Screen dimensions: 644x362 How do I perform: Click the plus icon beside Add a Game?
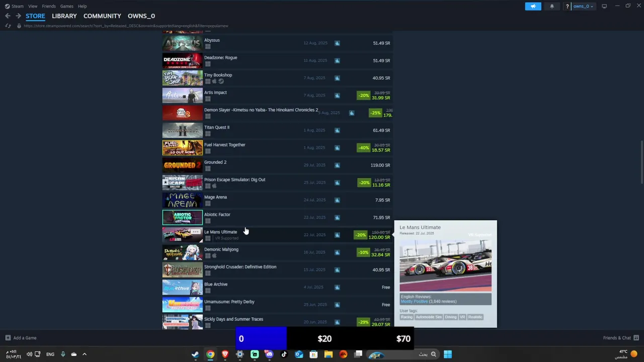8,338
